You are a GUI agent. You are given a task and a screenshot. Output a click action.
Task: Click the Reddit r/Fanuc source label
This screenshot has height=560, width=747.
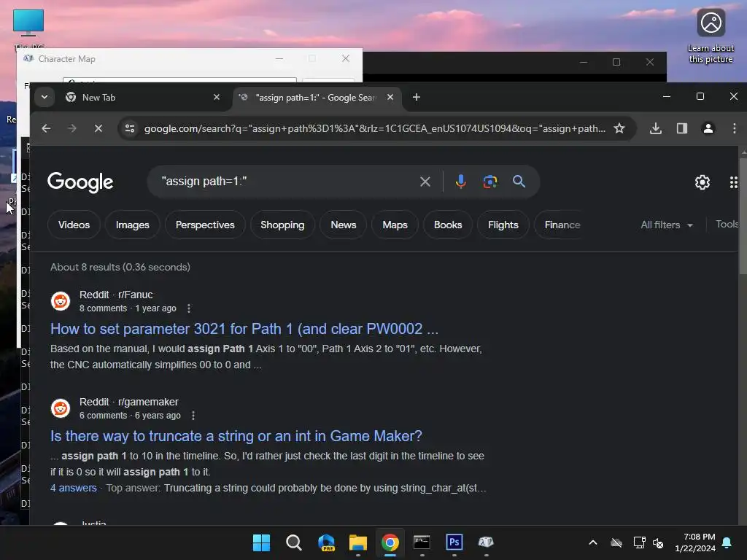pyautogui.click(x=116, y=295)
